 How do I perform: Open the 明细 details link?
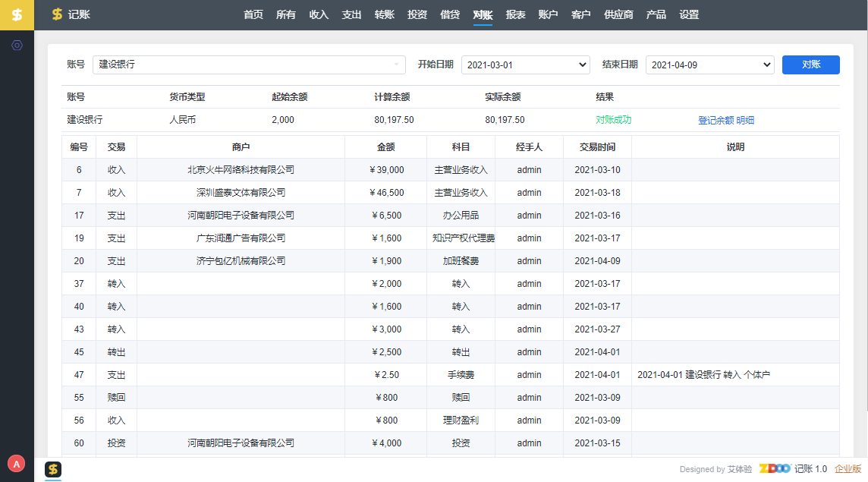pyautogui.click(x=745, y=120)
